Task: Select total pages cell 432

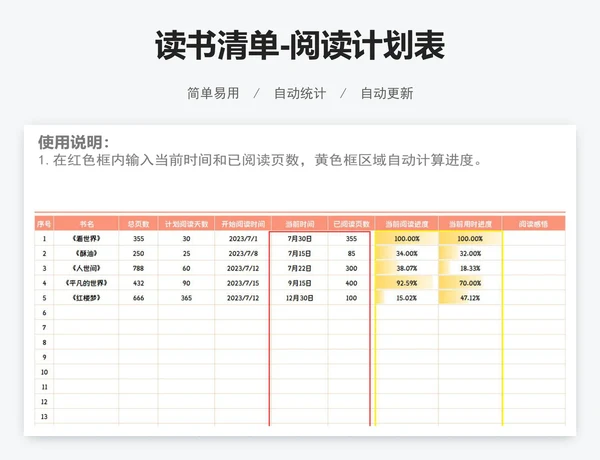Action: point(138,283)
